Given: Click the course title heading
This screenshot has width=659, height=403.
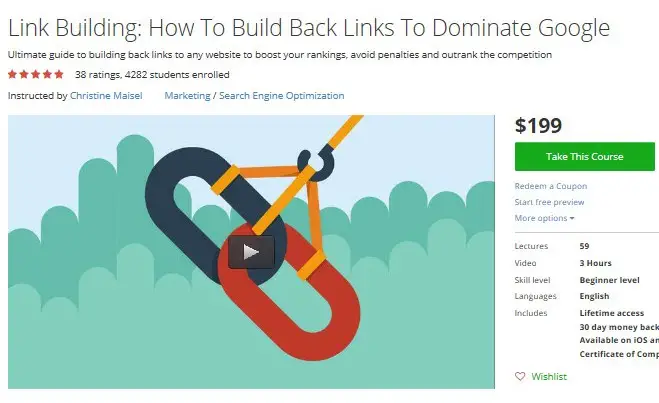Looking at the screenshot, I should 309,28.
